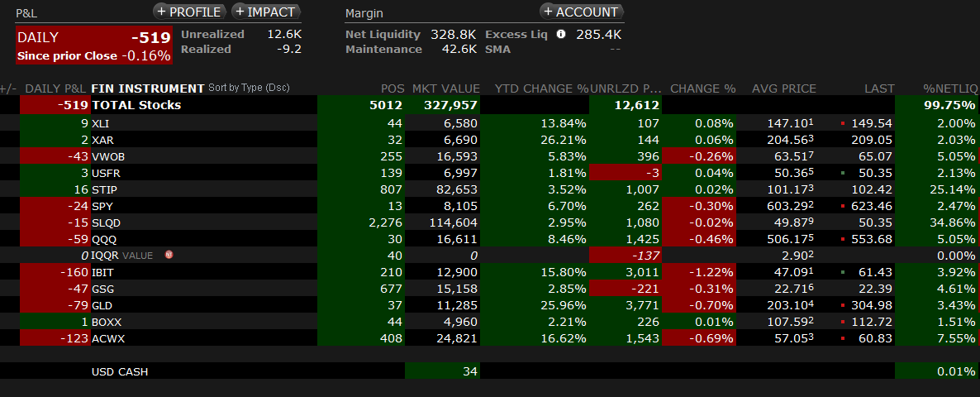
Task: Click the +/- column header
Action: (8, 88)
